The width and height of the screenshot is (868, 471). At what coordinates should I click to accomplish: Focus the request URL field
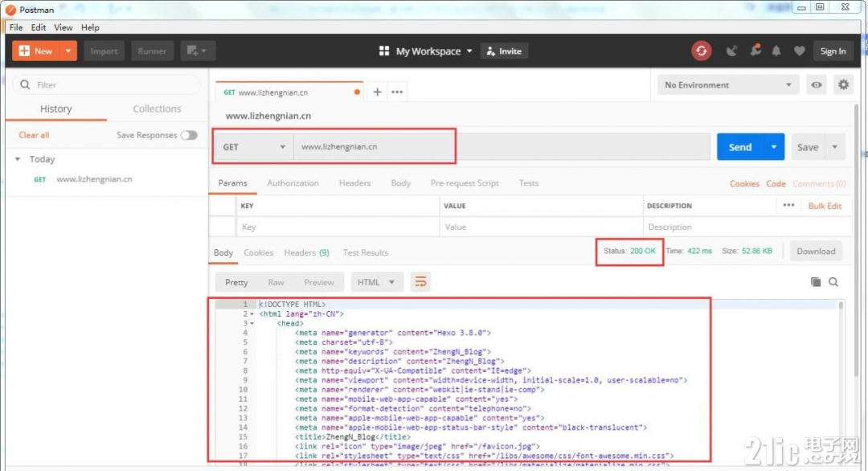(x=502, y=146)
